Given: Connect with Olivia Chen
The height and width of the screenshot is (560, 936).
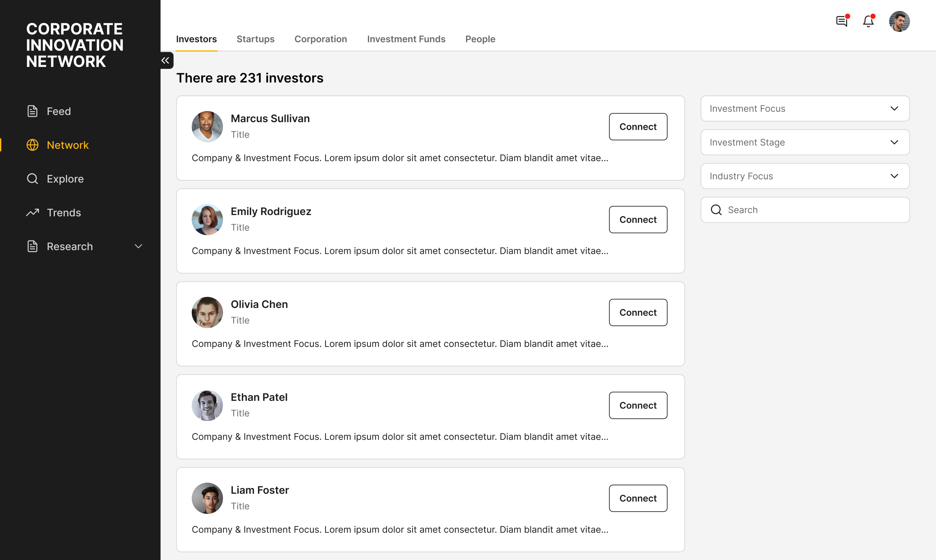Looking at the screenshot, I should (x=637, y=312).
